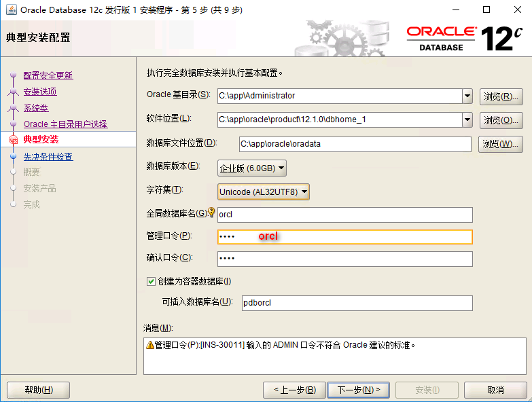Click the Java installer icon in title bar
The image size is (532, 402).
11,10
